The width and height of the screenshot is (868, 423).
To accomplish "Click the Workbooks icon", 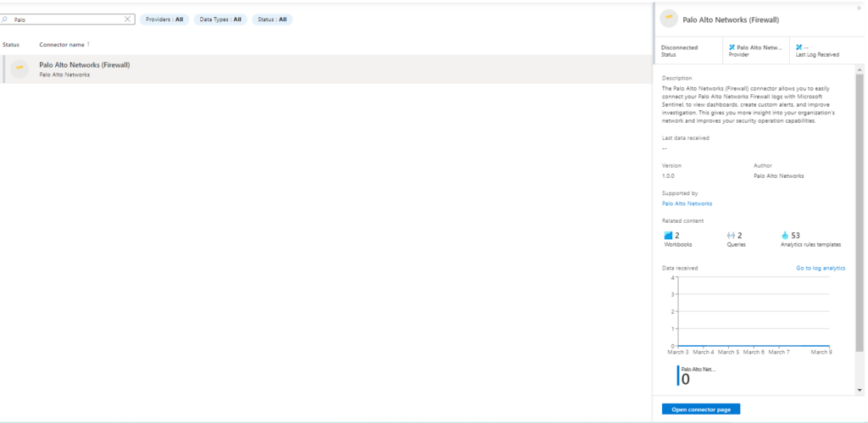I will tap(668, 236).
